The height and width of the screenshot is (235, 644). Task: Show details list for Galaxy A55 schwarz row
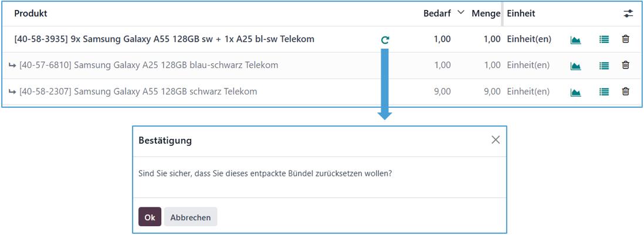604,92
